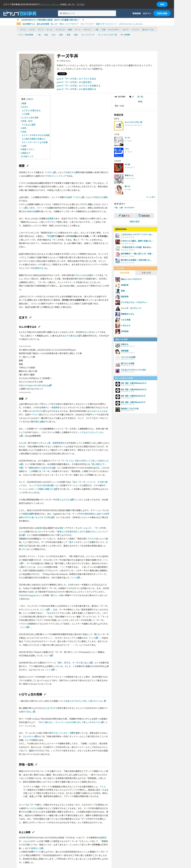
Task: Click the ネットスラング breadcrumb link
Action: (88, 35)
